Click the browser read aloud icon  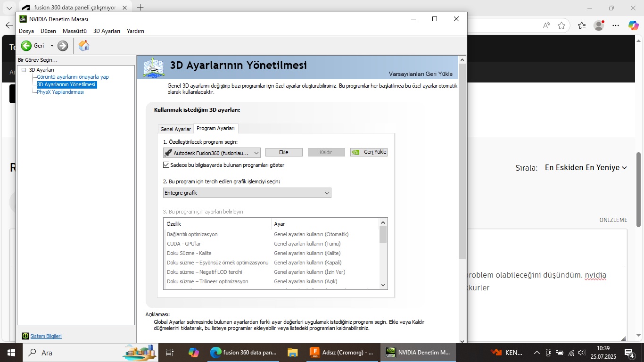pyautogui.click(x=546, y=25)
